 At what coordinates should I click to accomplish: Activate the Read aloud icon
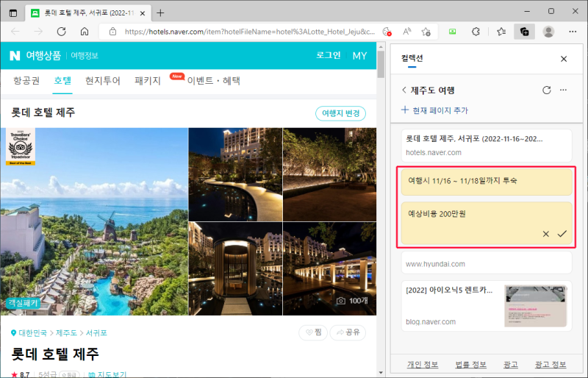[407, 32]
